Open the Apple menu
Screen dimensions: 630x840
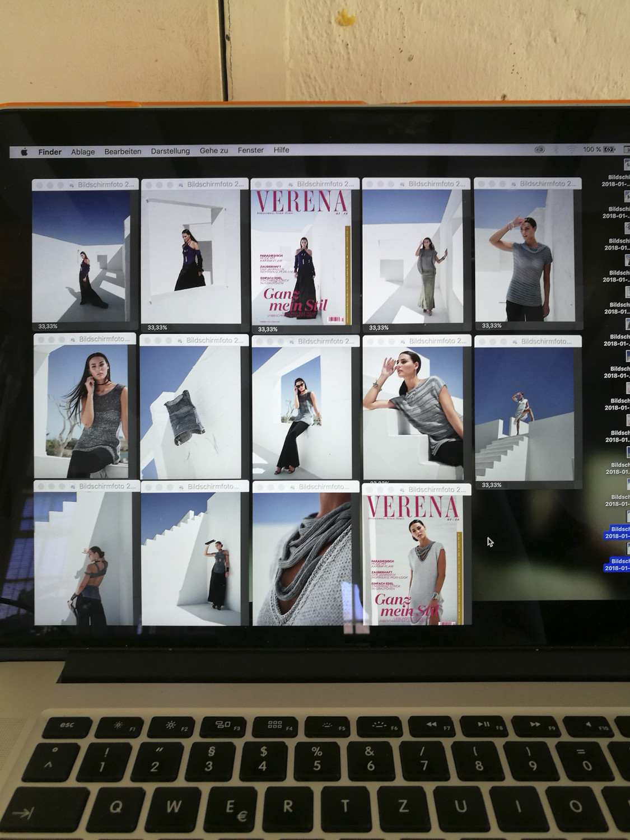coord(25,152)
